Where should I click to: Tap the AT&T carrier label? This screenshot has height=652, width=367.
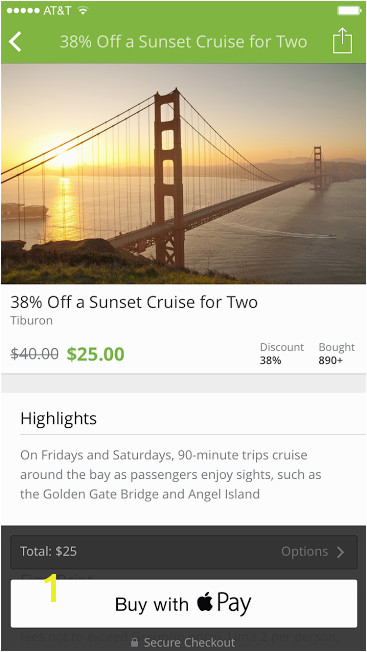click(x=58, y=11)
